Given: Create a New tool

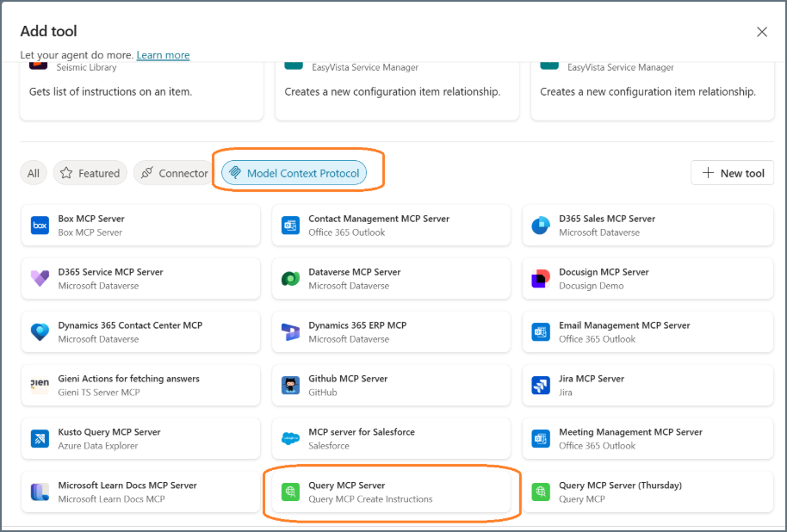Looking at the screenshot, I should [x=732, y=173].
